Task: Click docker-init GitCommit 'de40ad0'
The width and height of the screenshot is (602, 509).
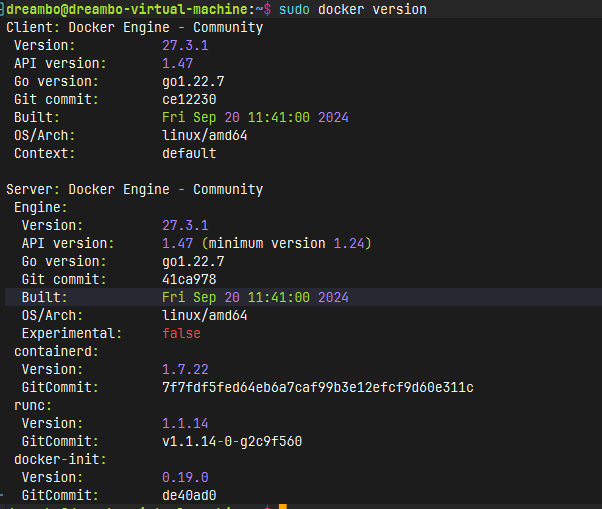Action: tap(189, 495)
